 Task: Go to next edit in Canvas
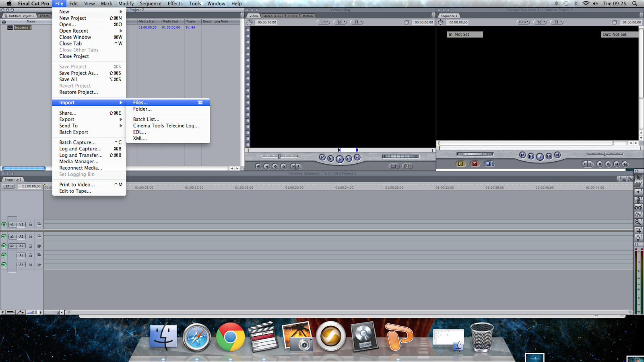[x=557, y=155]
